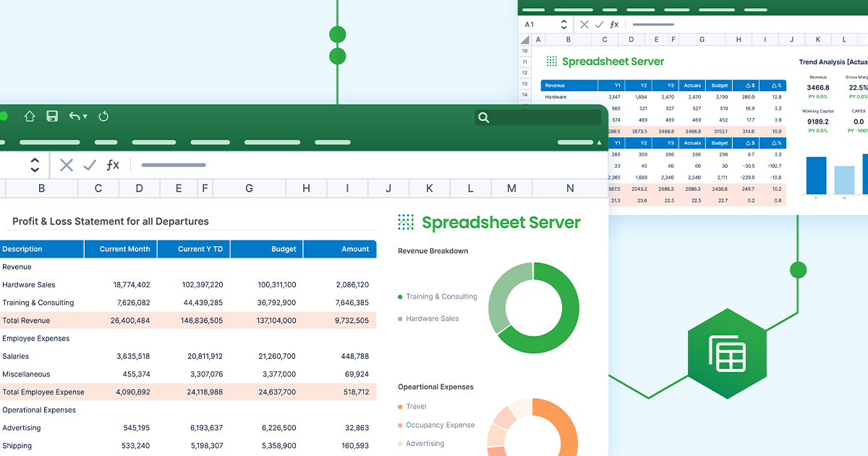Save the workbook using the Save icon
868x456 pixels.
[51, 116]
